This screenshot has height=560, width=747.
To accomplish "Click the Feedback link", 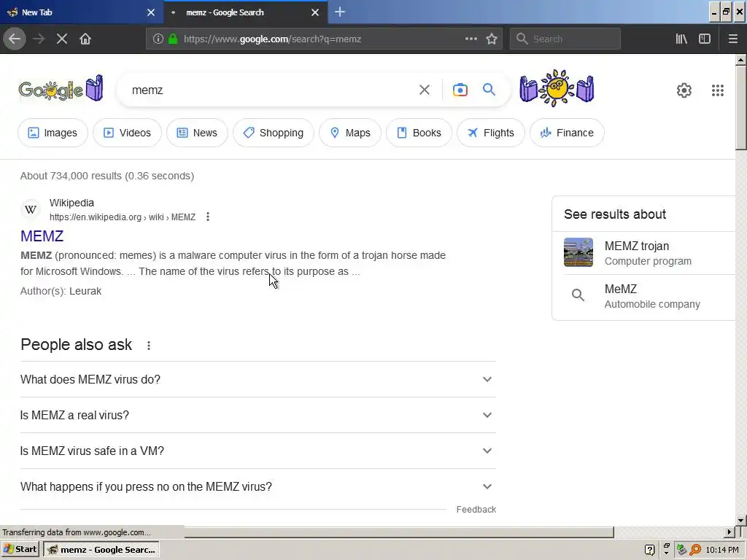I will coord(476,510).
